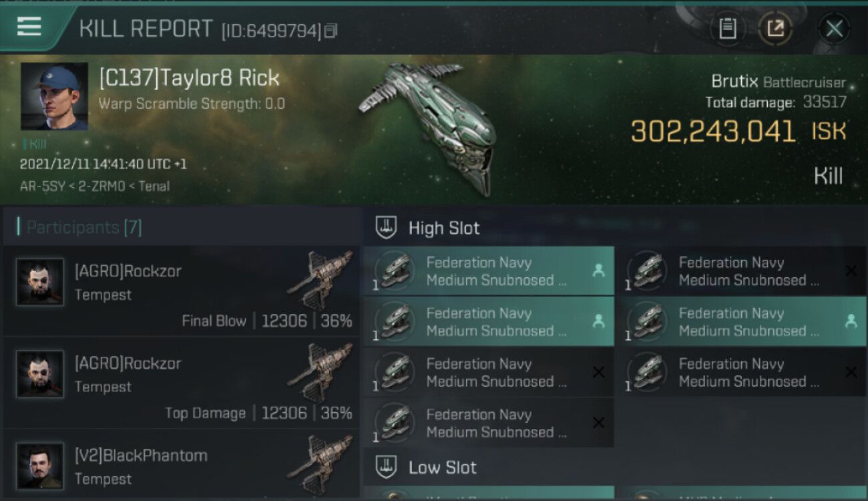Select the top-right destroyed Federation Navy module
This screenshot has height=501, width=868.
point(740,271)
